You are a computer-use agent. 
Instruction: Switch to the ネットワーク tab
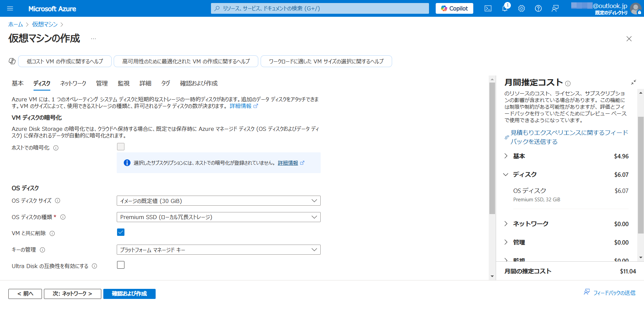coord(73,83)
